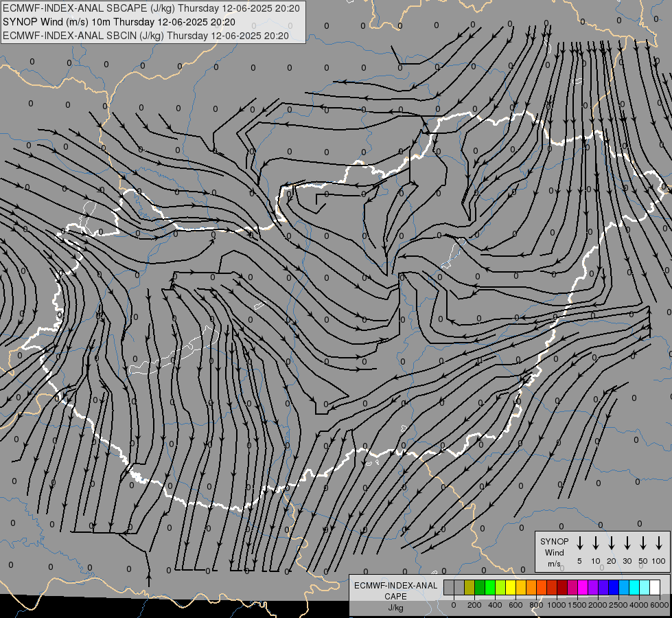Click the wind arrow above the 5 label
Image resolution: width=672 pixels, height=618 pixels.
tap(579, 543)
